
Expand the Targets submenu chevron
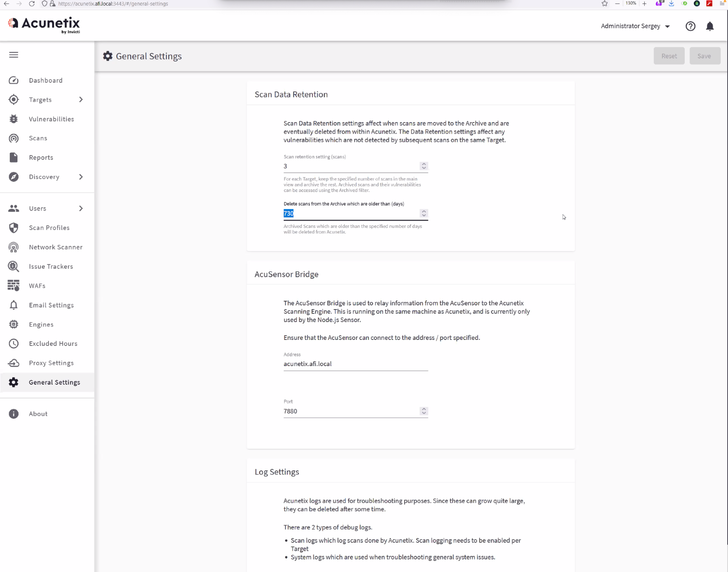pyautogui.click(x=81, y=99)
